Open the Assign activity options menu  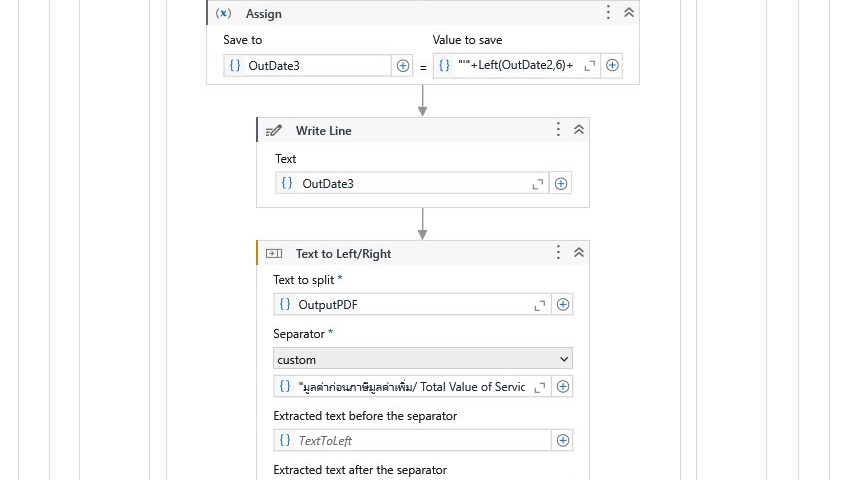(x=608, y=13)
